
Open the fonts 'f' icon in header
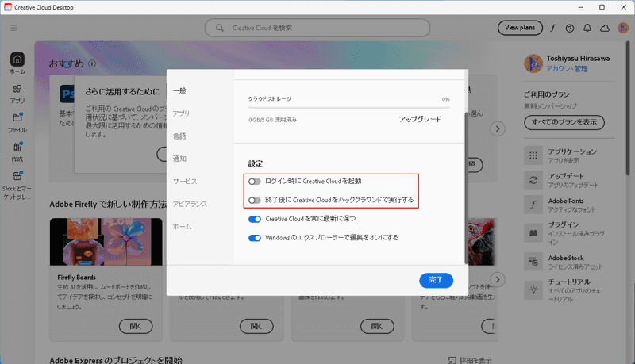click(552, 28)
